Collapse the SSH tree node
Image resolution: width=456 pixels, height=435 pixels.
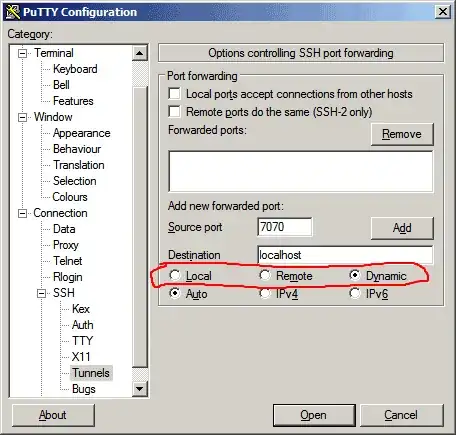pos(42,293)
